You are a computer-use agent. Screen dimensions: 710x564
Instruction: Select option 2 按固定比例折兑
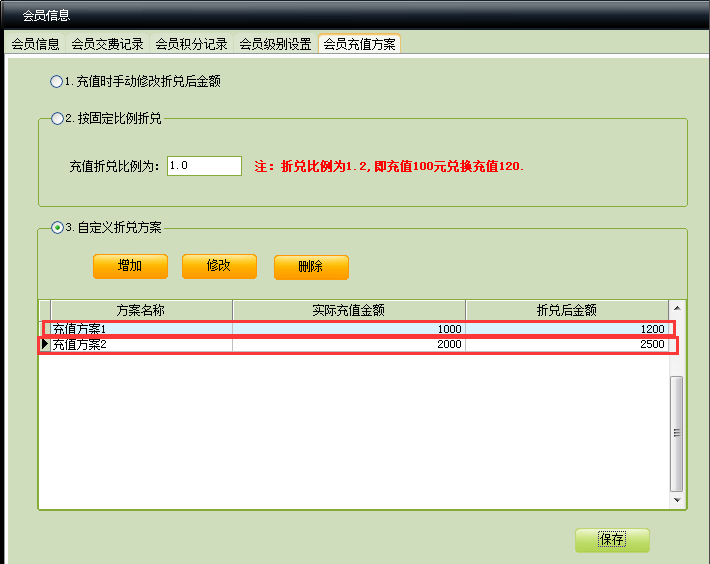[x=57, y=119]
